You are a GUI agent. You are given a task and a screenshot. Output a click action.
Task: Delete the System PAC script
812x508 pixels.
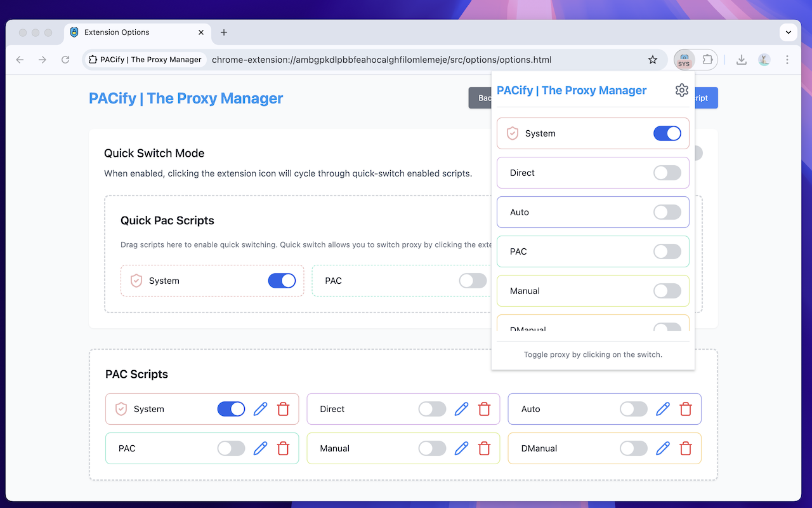[x=283, y=409]
